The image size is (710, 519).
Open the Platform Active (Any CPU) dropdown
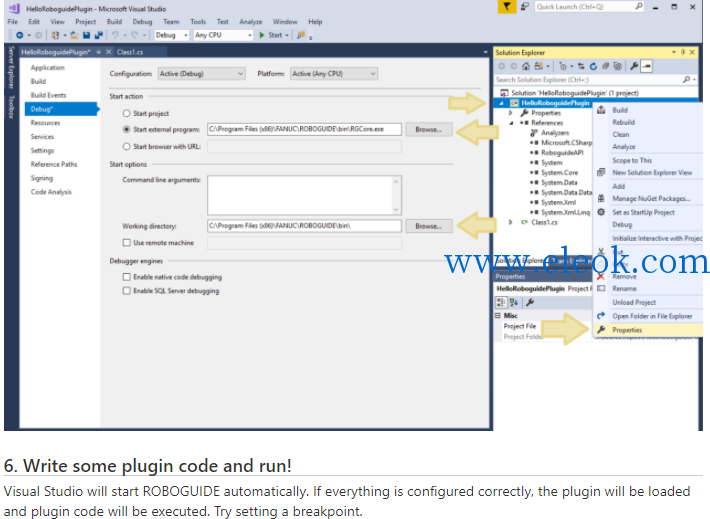pyautogui.click(x=334, y=73)
